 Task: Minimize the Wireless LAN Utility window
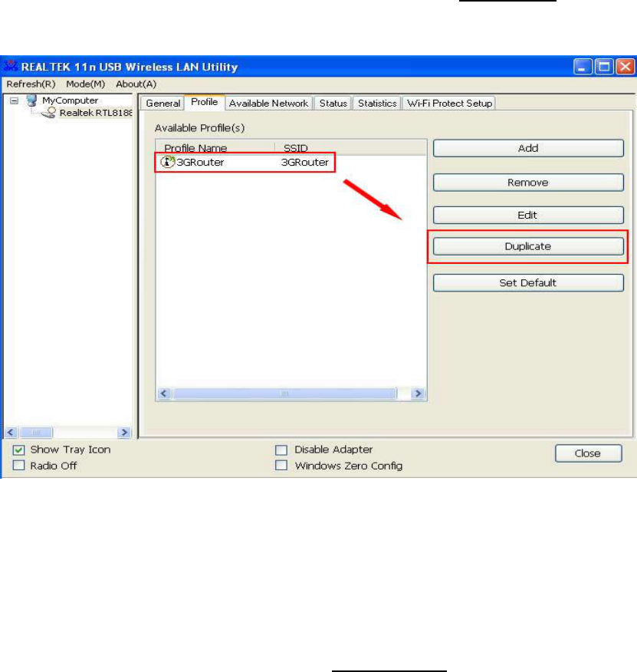[x=583, y=67]
